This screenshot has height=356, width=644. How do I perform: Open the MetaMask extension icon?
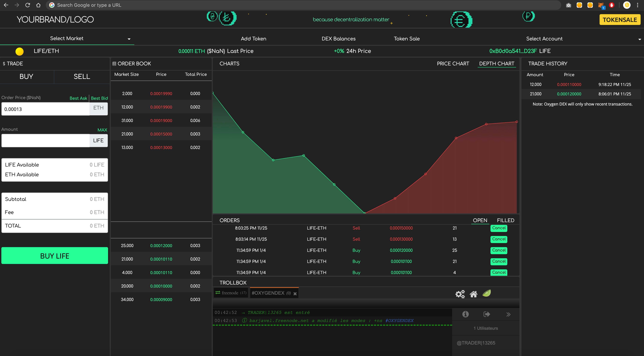[601, 5]
